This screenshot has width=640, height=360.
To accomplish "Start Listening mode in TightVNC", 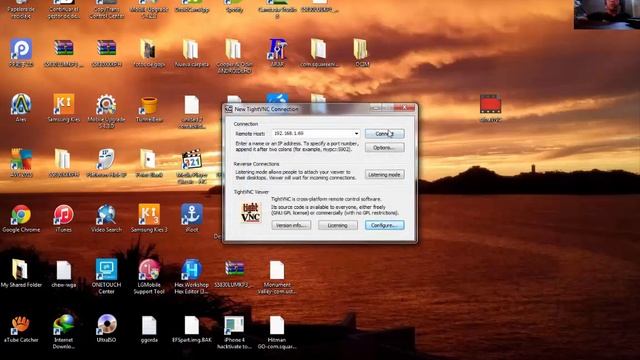I will point(384,175).
